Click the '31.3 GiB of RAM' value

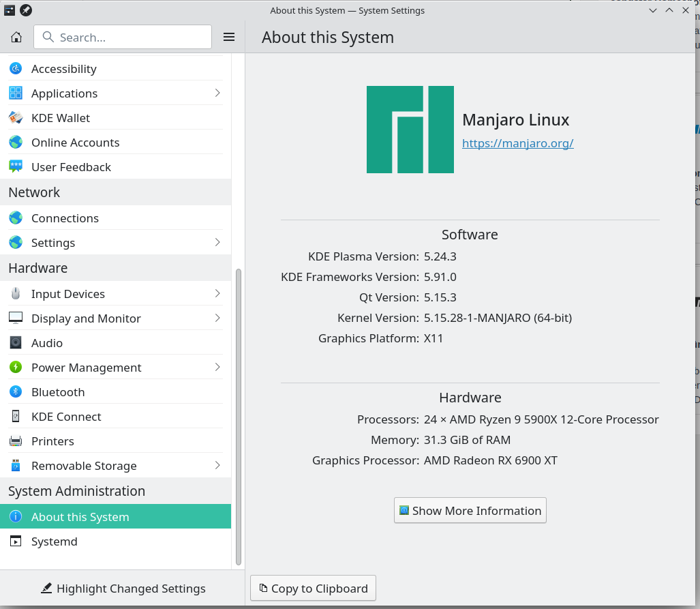(x=467, y=440)
